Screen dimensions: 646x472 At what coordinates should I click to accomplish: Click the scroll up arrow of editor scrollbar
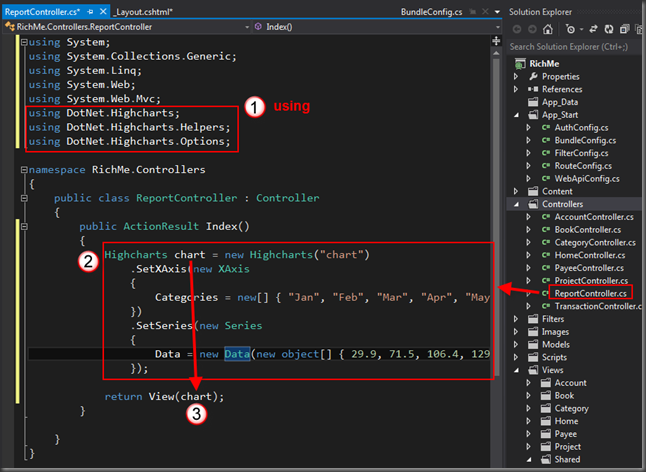click(496, 53)
